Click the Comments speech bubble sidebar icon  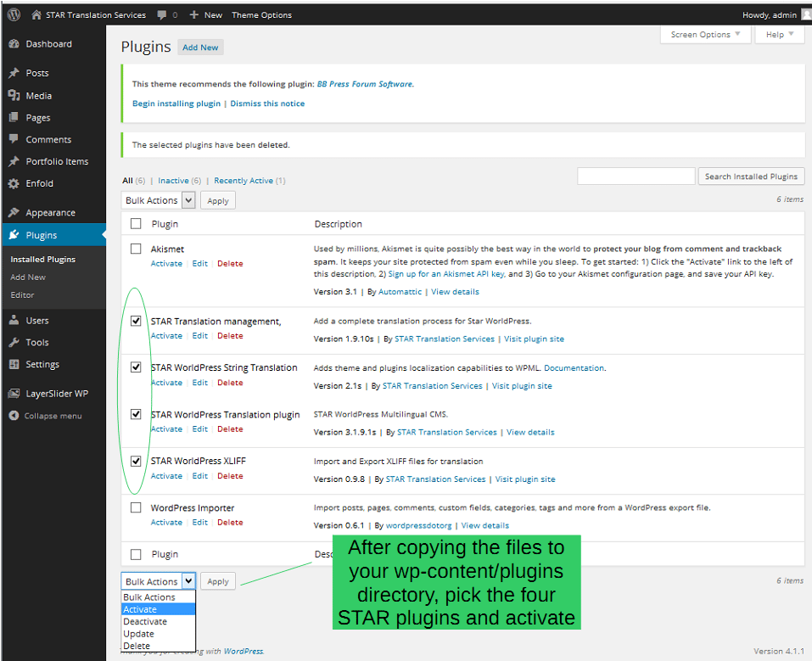click(x=14, y=139)
